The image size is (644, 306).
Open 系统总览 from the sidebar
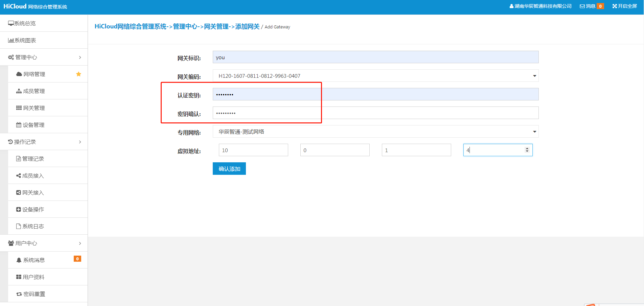click(x=25, y=23)
